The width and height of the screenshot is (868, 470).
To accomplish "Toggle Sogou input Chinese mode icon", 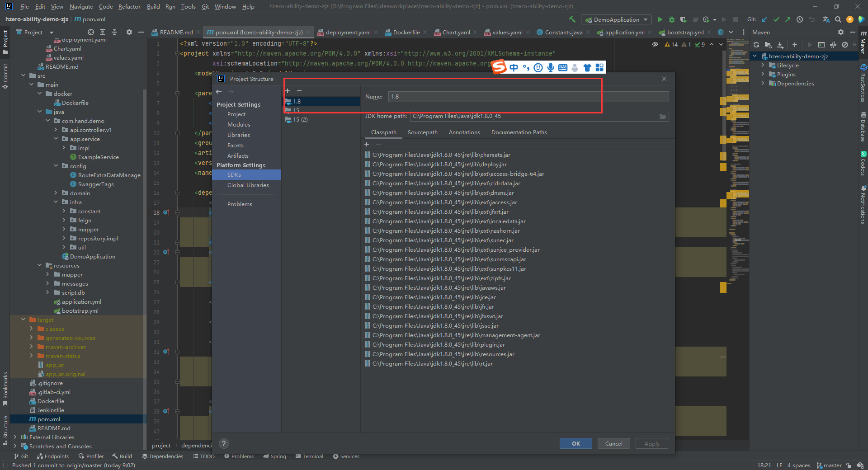I will (514, 68).
